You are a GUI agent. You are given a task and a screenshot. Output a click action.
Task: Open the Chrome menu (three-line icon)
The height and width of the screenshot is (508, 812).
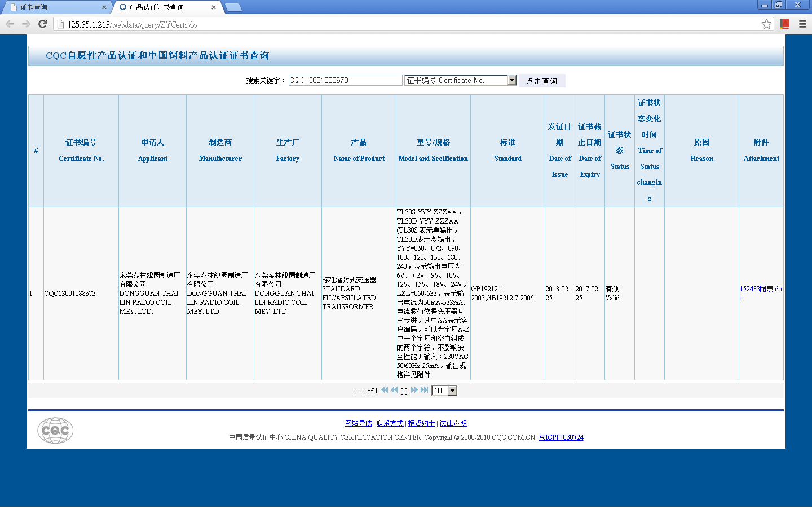pyautogui.click(x=802, y=24)
